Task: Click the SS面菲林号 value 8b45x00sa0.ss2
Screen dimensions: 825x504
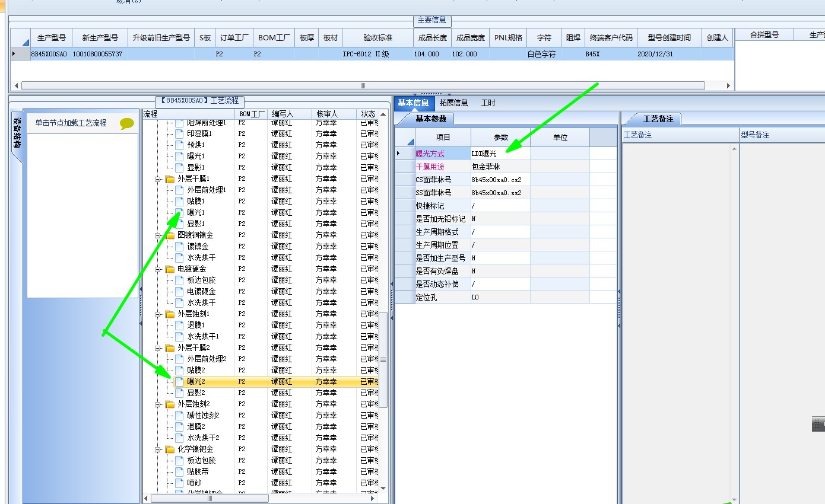Action: pyautogui.click(x=501, y=193)
